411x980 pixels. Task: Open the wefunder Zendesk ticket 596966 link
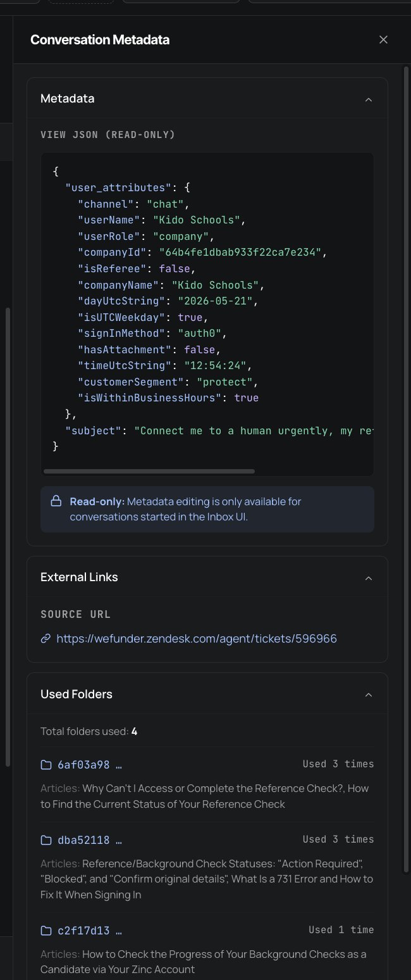197,639
